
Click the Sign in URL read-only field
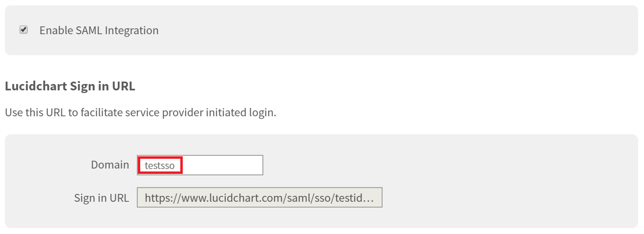(259, 198)
